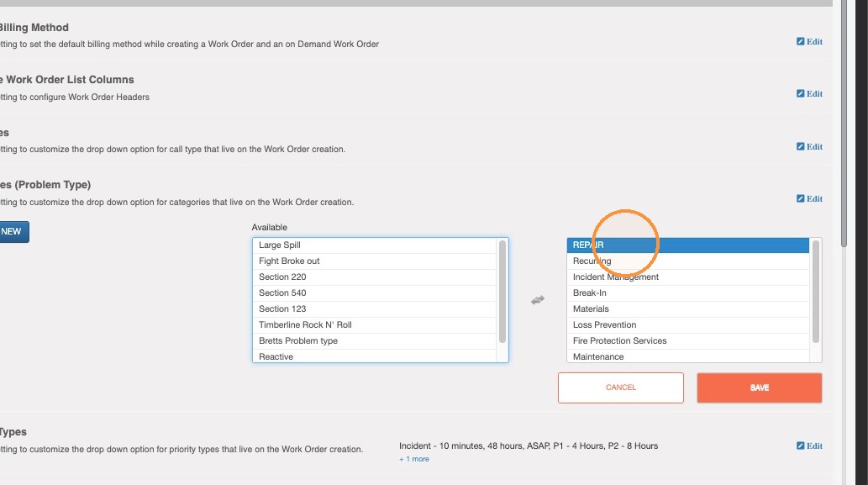The height and width of the screenshot is (485, 868).
Task: Select 'Section 220' in Available list
Action: 374,277
